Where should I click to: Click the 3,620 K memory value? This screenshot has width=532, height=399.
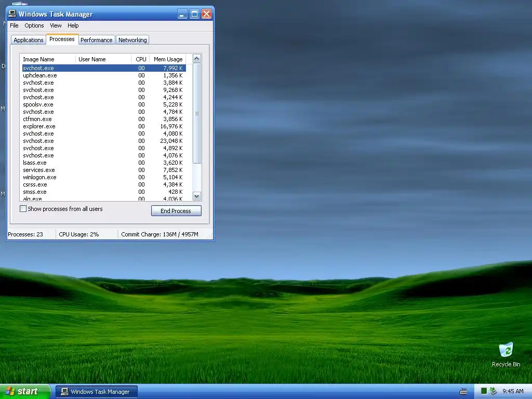pos(172,163)
